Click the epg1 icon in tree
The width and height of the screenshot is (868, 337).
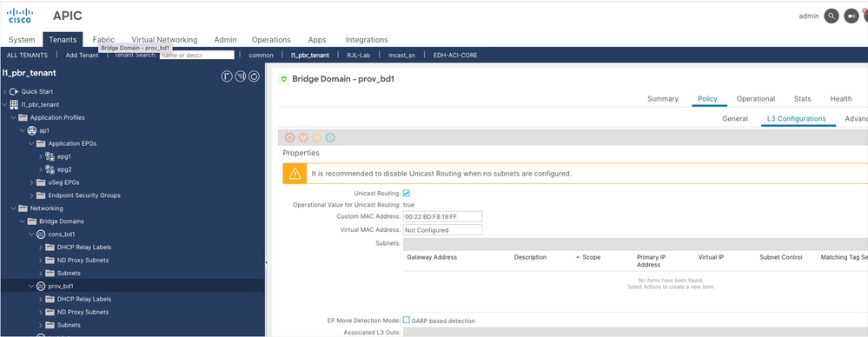tap(50, 156)
